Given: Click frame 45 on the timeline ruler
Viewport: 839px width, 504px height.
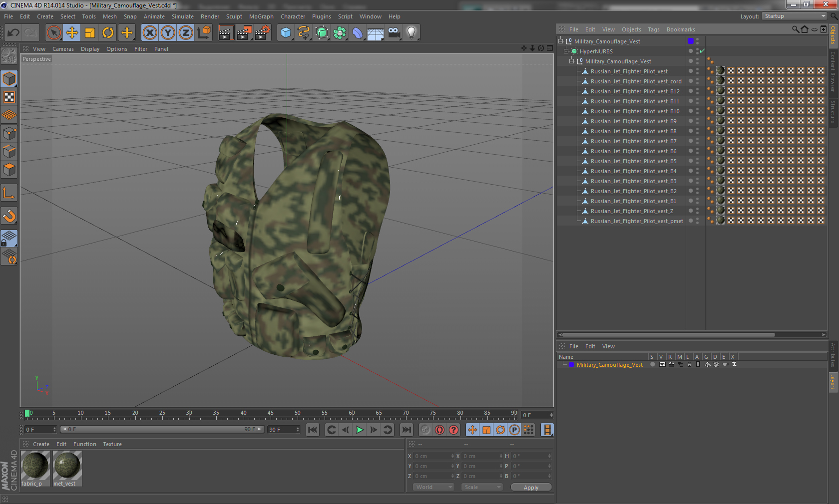Looking at the screenshot, I should (270, 414).
